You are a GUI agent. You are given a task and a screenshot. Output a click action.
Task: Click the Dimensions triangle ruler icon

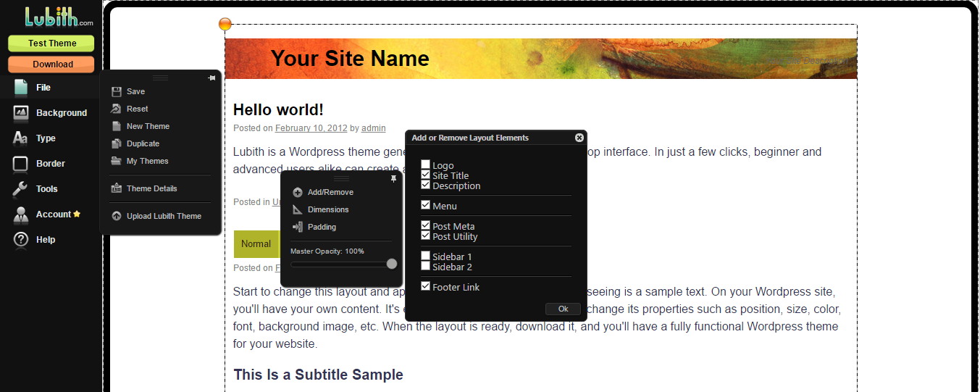tap(297, 209)
